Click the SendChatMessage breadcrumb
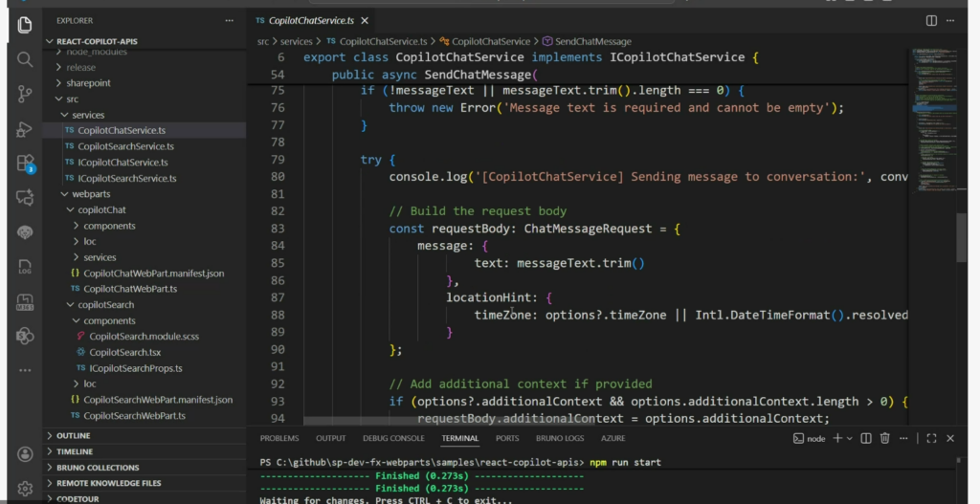The width and height of the screenshot is (980, 504). pos(593,41)
